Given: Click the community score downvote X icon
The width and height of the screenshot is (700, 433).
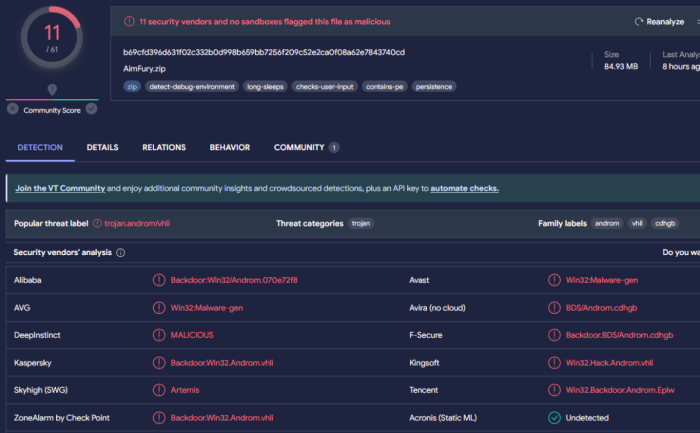Looking at the screenshot, I should pyautogui.click(x=12, y=109).
